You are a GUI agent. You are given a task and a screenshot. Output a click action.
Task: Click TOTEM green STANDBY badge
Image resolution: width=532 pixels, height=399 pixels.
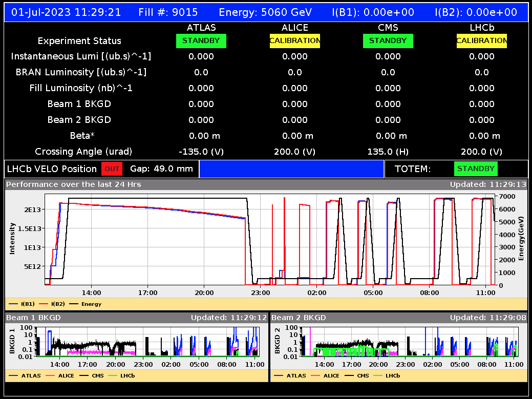click(476, 169)
